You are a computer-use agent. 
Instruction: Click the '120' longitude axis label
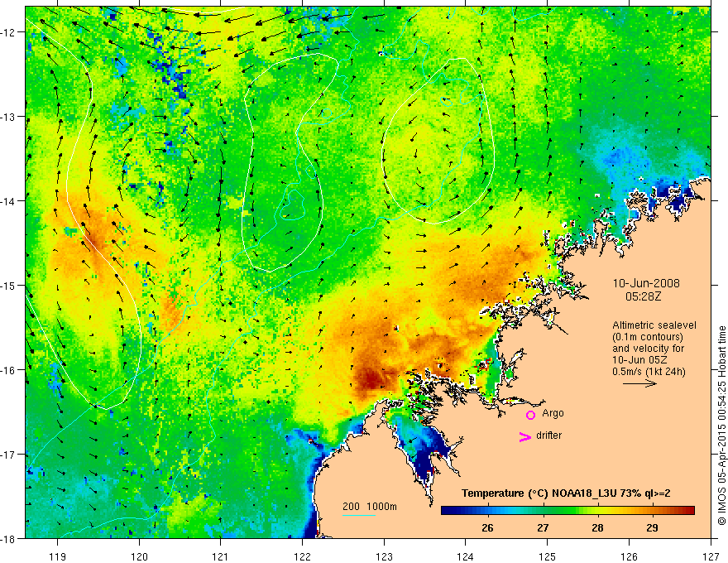(x=139, y=556)
